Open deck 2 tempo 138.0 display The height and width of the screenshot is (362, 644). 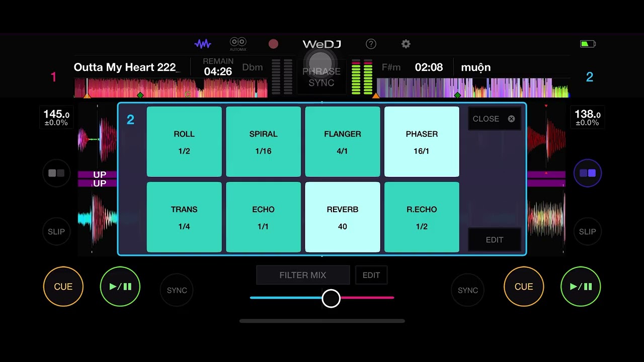pyautogui.click(x=587, y=118)
